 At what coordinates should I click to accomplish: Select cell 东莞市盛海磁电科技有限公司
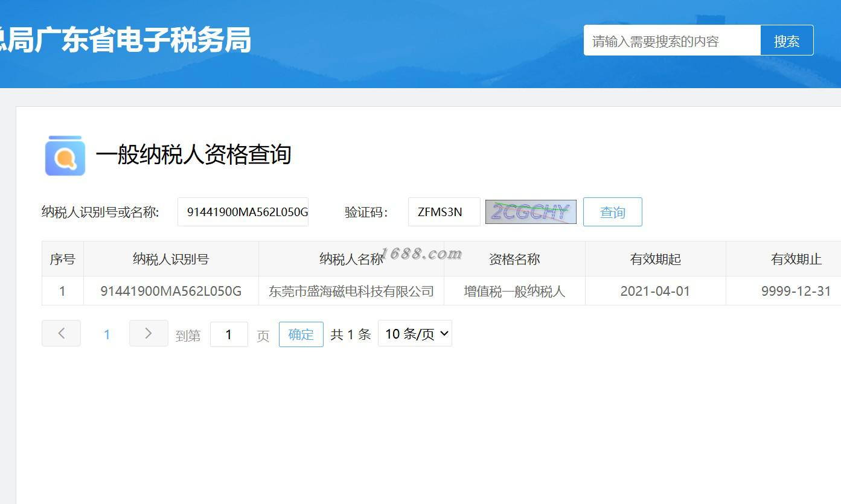pyautogui.click(x=351, y=291)
